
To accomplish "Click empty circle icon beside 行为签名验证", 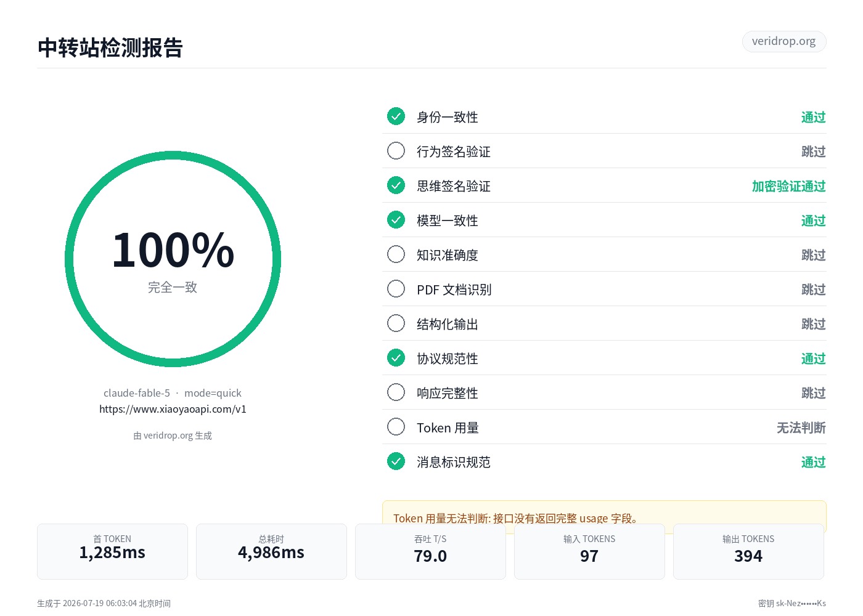I will pyautogui.click(x=396, y=151).
